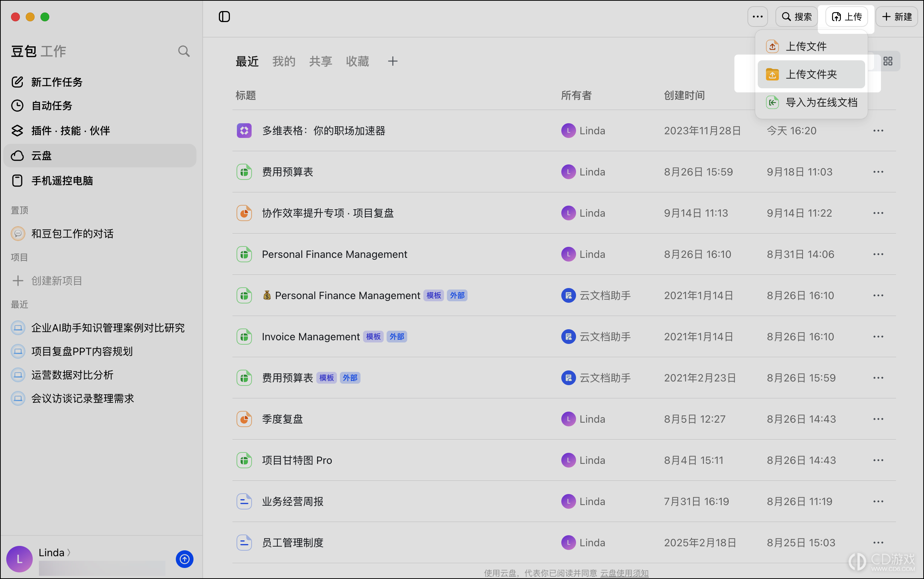924x579 pixels.
Task: Open 协作效率提升专项 · 项目复盘 presentation
Action: (328, 213)
